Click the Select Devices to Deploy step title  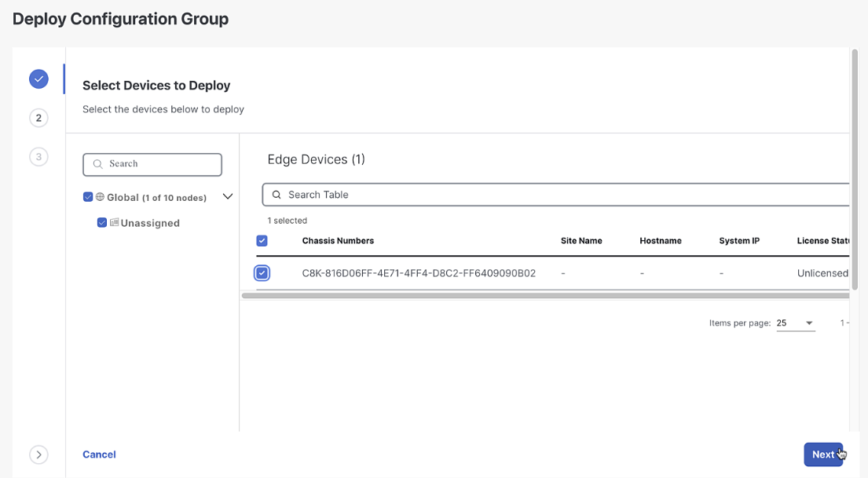click(156, 86)
